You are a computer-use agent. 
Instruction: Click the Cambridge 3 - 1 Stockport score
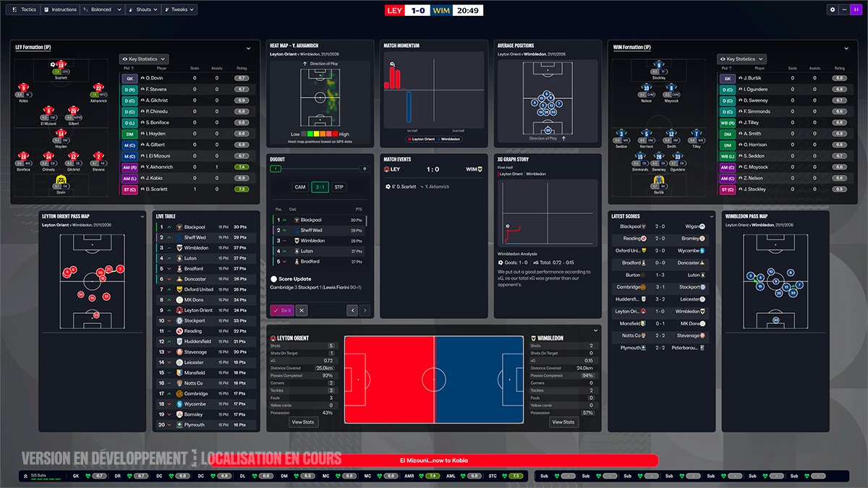(661, 287)
